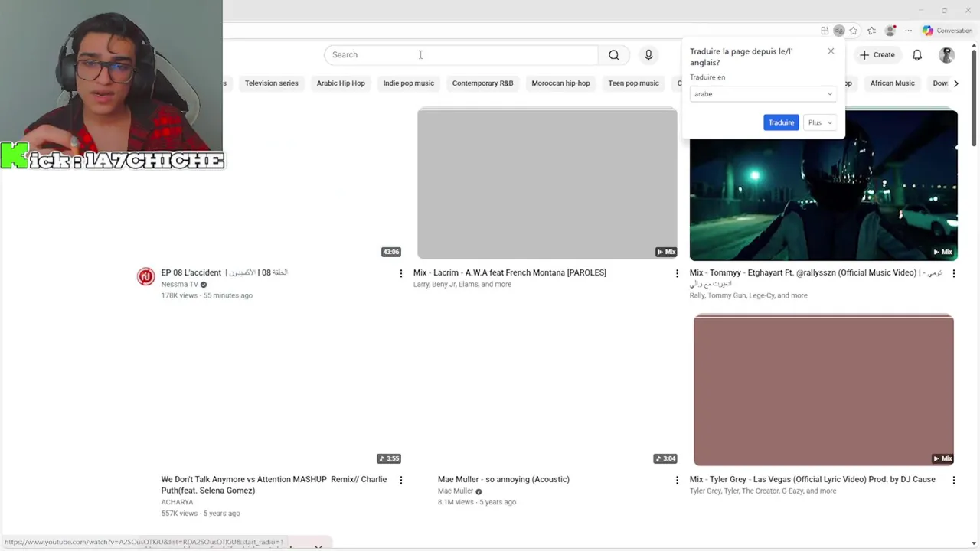
Task: Expand the 'Plus' options dropdown in translate popup
Action: [819, 122]
